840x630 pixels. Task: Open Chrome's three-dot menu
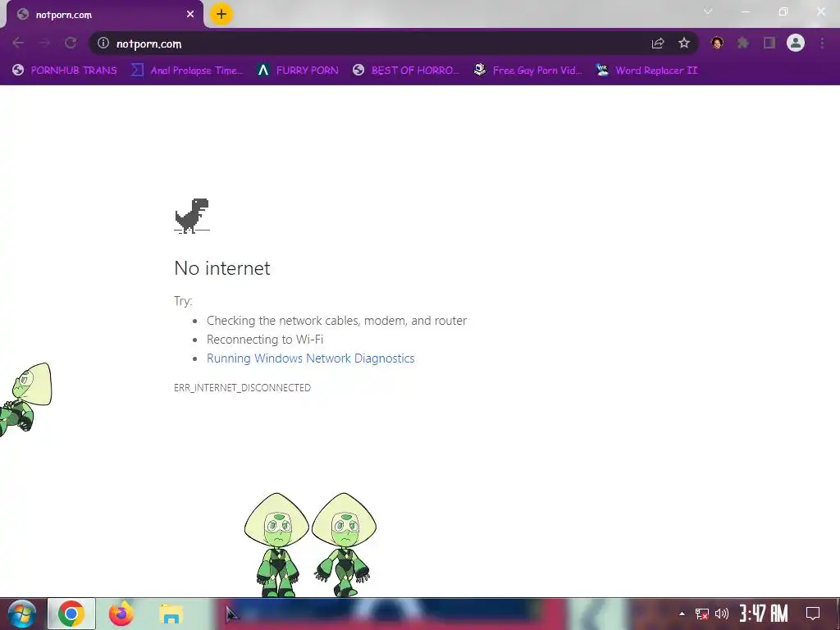[822, 43]
